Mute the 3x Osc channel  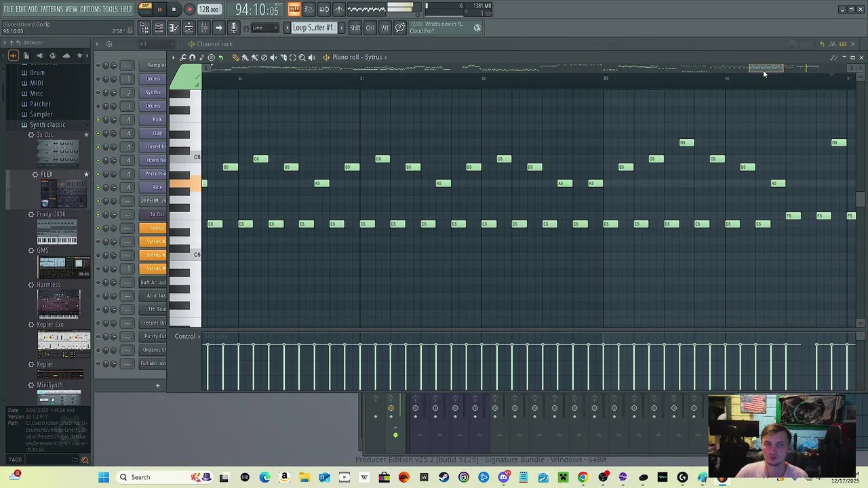tap(98, 214)
